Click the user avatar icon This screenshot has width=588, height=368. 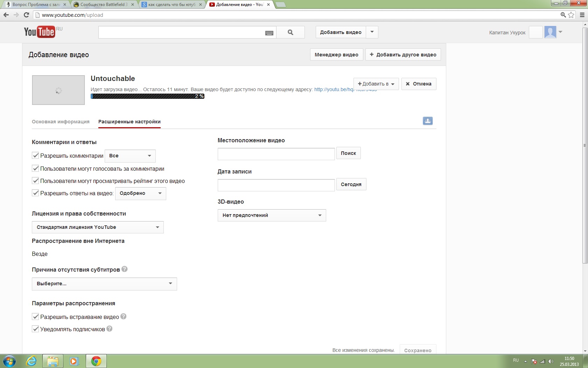[x=550, y=32]
